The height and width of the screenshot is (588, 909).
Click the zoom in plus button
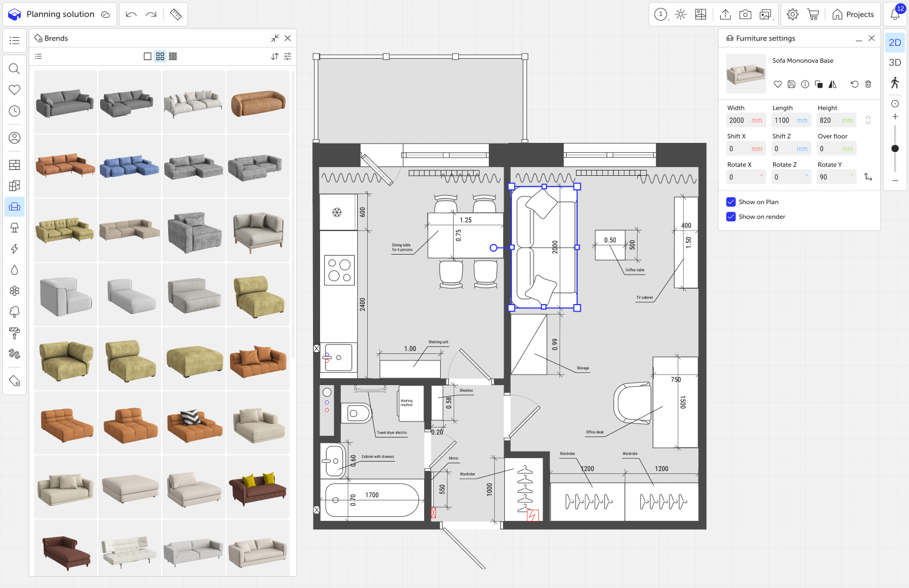pos(895,116)
